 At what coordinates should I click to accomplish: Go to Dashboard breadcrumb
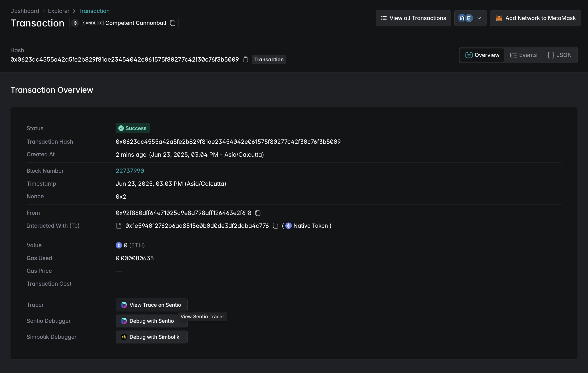pos(25,11)
